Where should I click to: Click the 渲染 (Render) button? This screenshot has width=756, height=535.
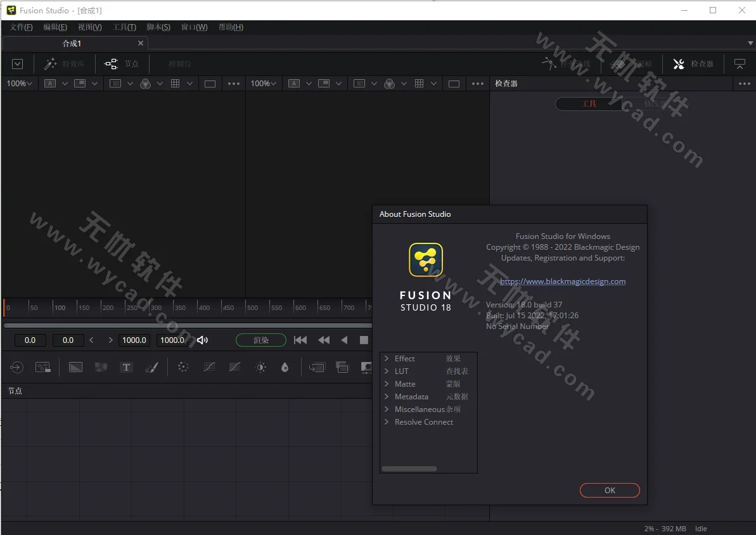pyautogui.click(x=260, y=340)
